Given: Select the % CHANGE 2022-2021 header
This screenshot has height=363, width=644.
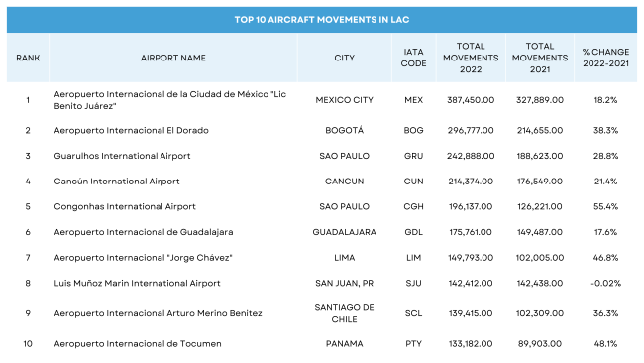Looking at the screenshot, I should (x=605, y=58).
